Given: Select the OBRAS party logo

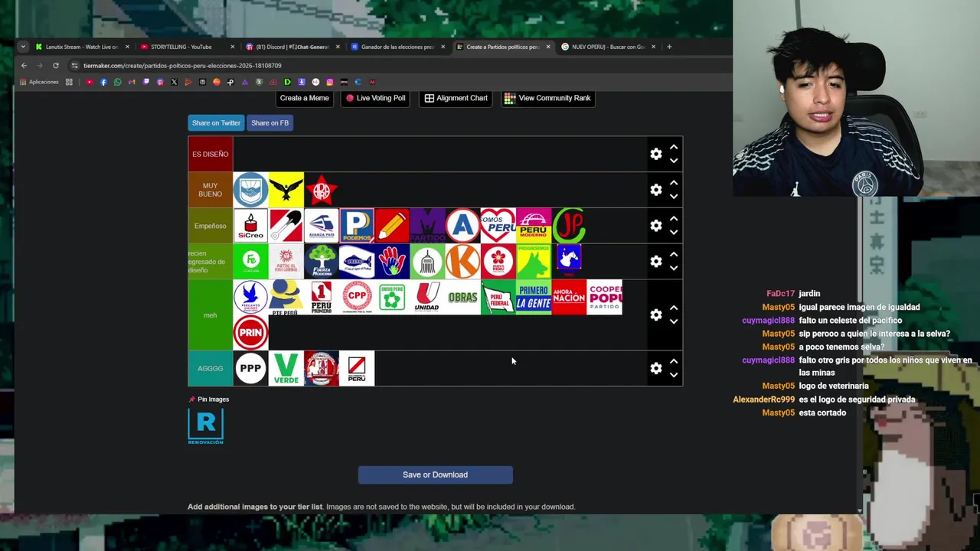Looking at the screenshot, I should coord(462,297).
